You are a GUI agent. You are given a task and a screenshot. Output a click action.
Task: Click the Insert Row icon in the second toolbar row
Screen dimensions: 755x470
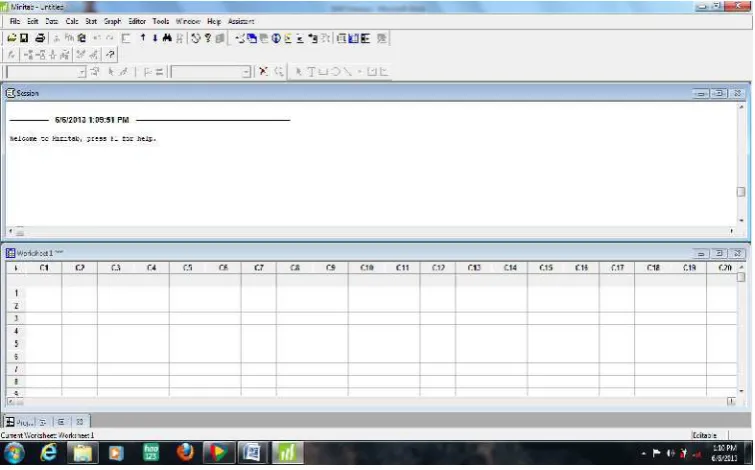tap(40, 54)
